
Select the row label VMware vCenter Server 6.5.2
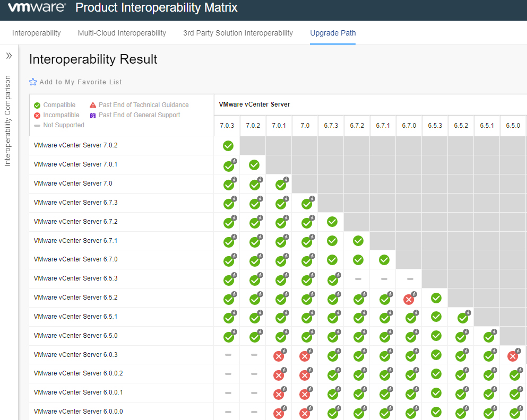(75, 297)
